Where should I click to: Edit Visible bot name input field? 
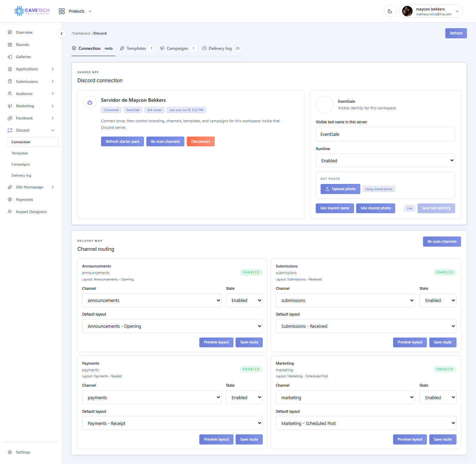click(x=385, y=134)
